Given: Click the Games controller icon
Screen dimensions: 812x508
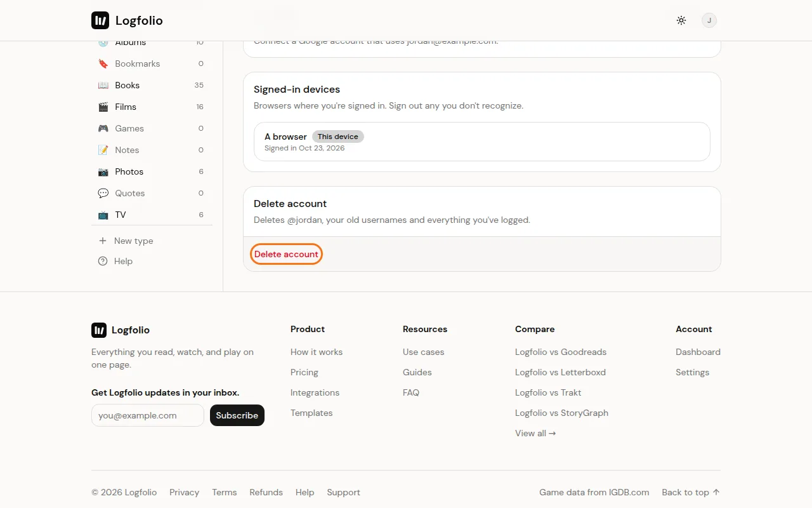Looking at the screenshot, I should 103,128.
